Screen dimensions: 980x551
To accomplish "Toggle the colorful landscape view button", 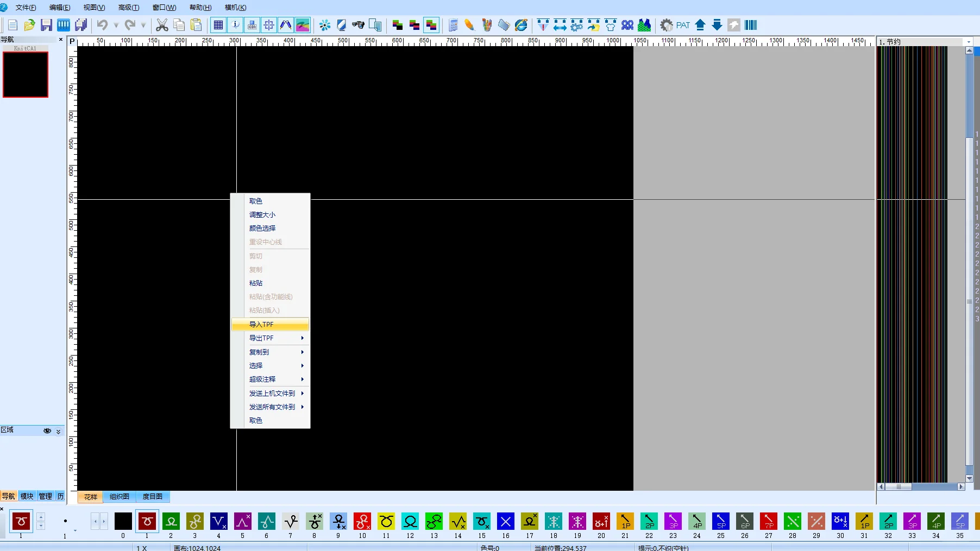I will click(x=303, y=25).
